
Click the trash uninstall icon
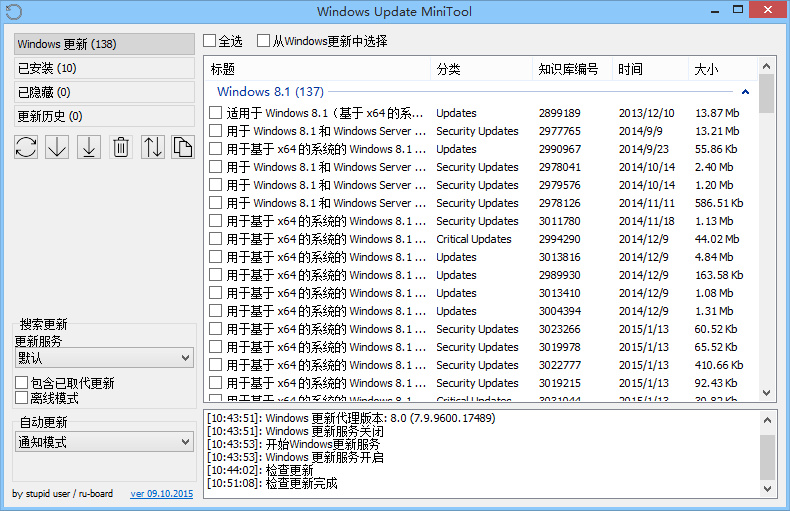[120, 147]
